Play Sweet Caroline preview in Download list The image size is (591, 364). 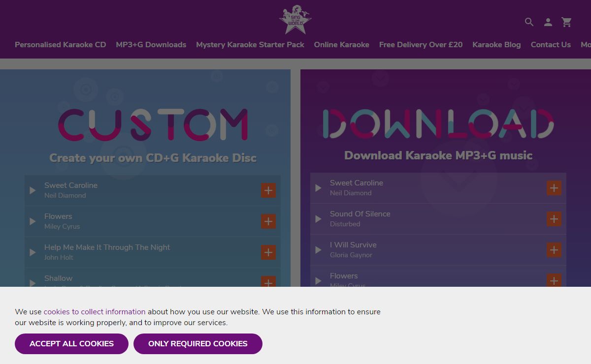pyautogui.click(x=318, y=188)
